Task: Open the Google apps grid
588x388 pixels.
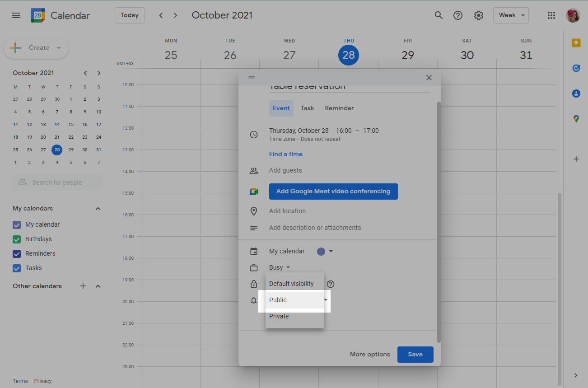Action: coord(551,15)
